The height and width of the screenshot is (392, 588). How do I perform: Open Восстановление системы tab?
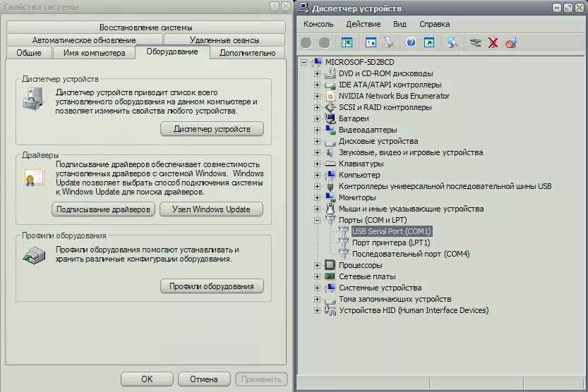[x=146, y=27]
